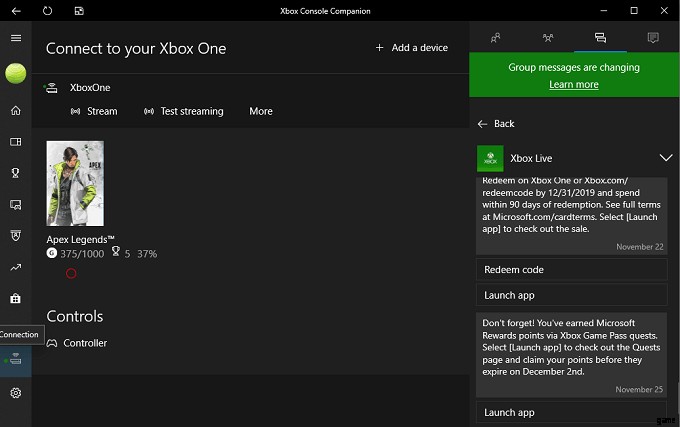
Task: Open Settings gear in sidebar
Action: (15, 393)
